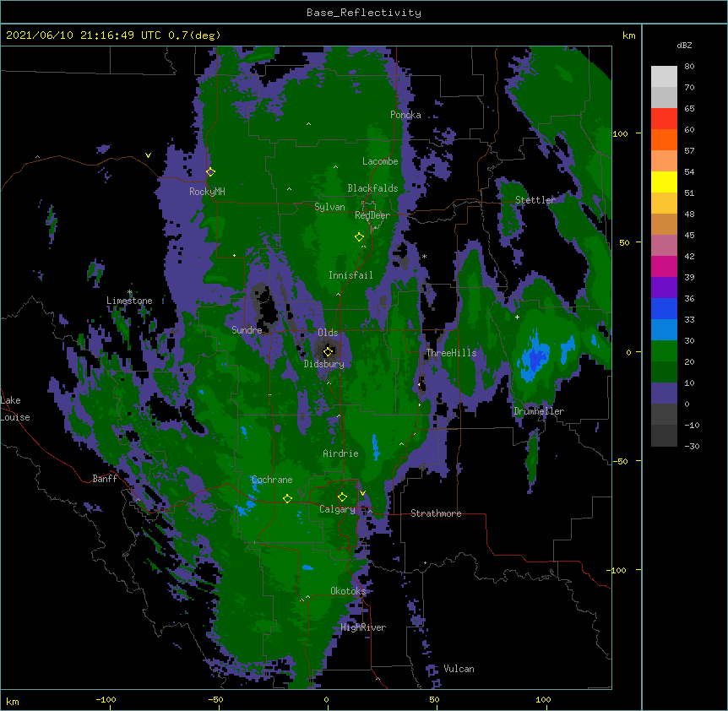The image size is (728, 711).
Task: Click the RockyMH label
Action: coord(207,192)
